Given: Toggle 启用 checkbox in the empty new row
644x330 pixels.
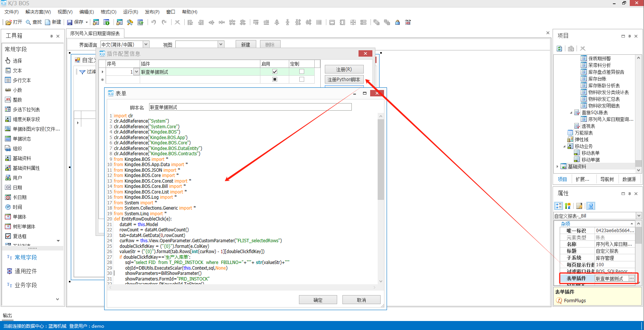Looking at the screenshot, I should point(275,79).
